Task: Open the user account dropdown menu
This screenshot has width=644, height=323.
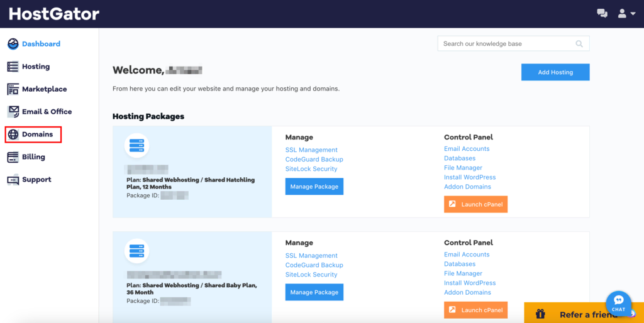Action: [627, 14]
